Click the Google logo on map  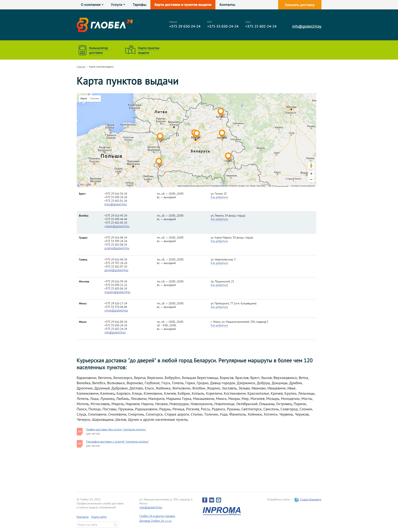(84, 184)
